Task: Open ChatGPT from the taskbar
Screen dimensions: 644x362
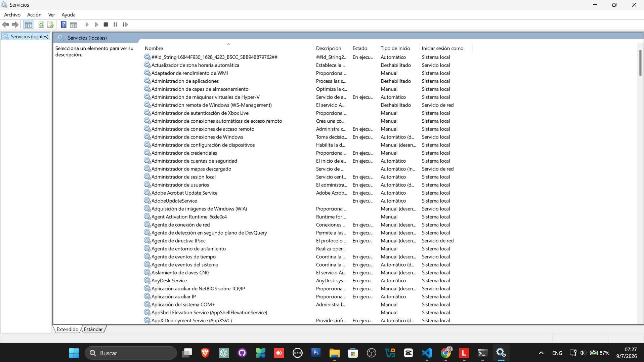Action: coord(224,353)
